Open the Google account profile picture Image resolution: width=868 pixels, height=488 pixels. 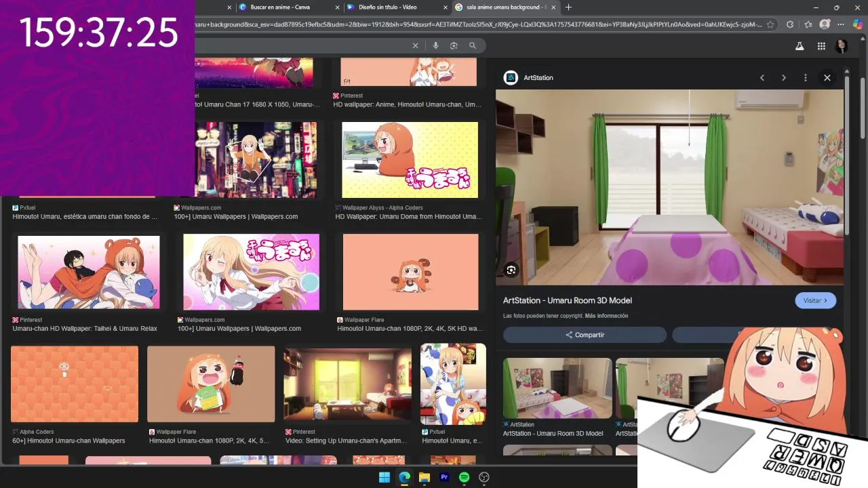842,46
